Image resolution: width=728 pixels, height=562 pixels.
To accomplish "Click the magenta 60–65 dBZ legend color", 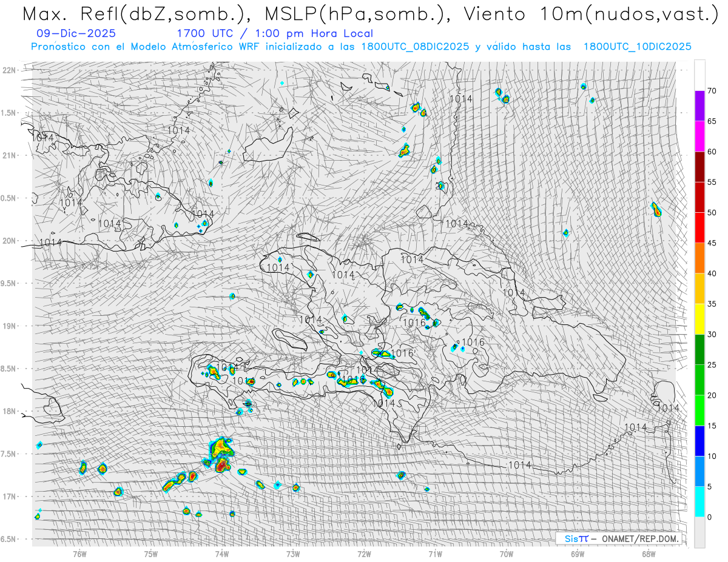I will tap(699, 136).
